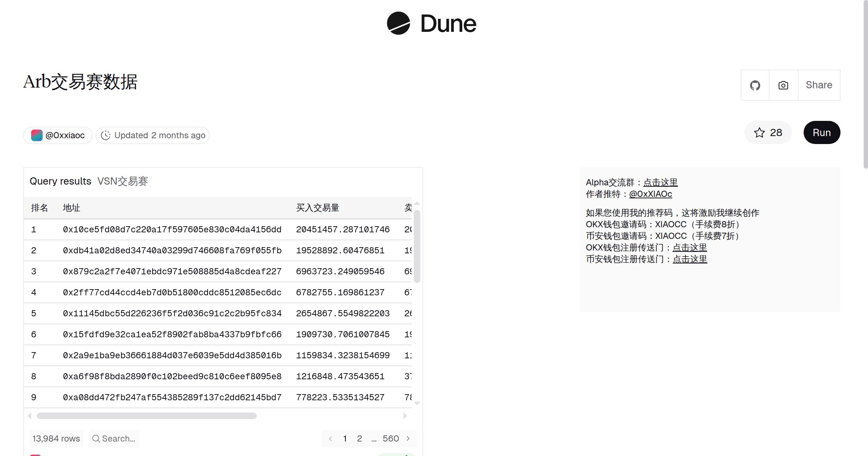Toggle the star to favorite the dashboard

pyautogui.click(x=760, y=132)
